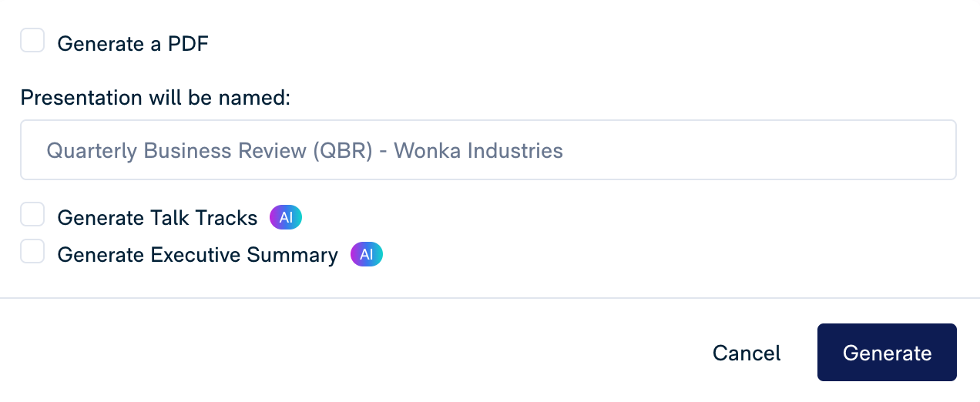The width and height of the screenshot is (980, 402).
Task: Focus the presentation name input field
Action: click(488, 150)
